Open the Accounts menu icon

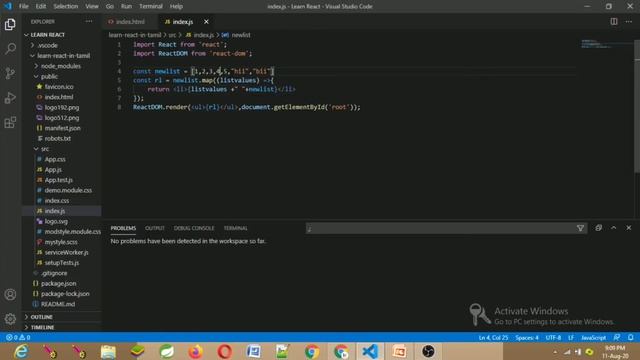point(10,294)
